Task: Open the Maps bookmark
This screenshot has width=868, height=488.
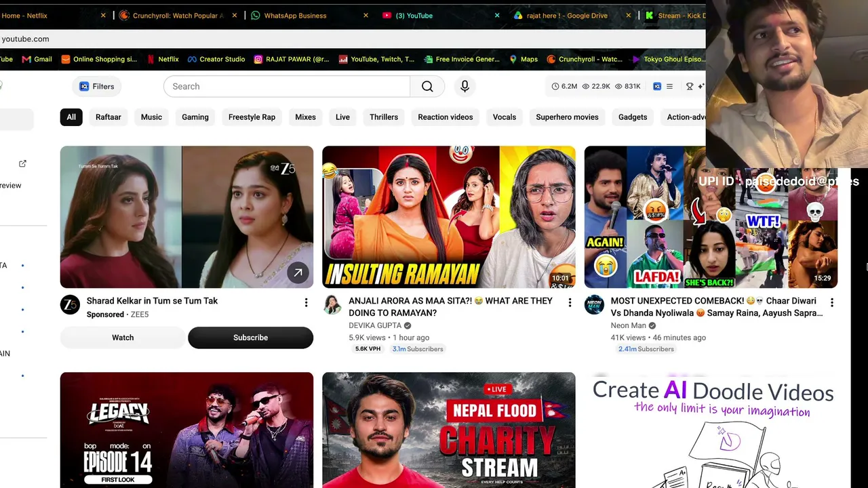Action: (x=524, y=59)
